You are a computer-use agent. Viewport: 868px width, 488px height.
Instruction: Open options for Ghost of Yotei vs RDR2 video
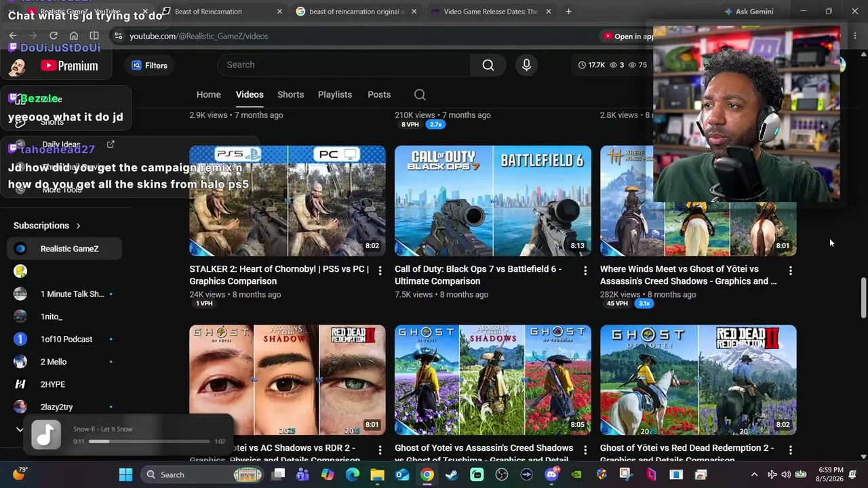pos(791,449)
